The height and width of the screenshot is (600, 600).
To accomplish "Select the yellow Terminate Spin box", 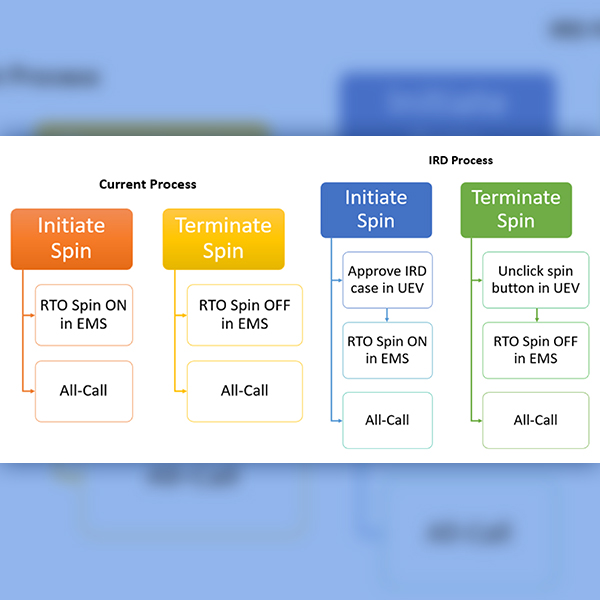I will (223, 238).
